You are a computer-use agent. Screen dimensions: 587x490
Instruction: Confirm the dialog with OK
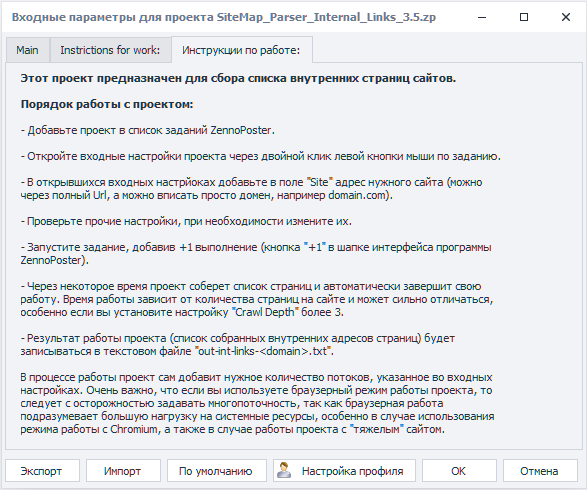tap(459, 471)
